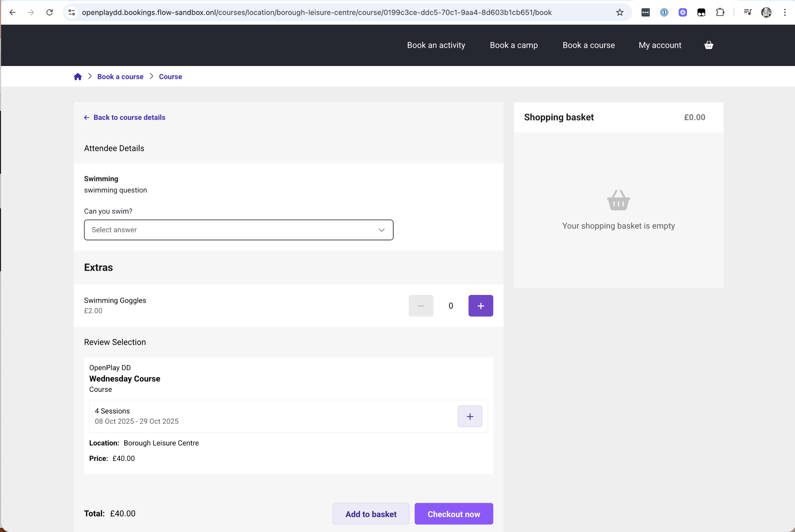Viewport: 795px width, 532px height.
Task: Reload the page
Action: point(49,13)
